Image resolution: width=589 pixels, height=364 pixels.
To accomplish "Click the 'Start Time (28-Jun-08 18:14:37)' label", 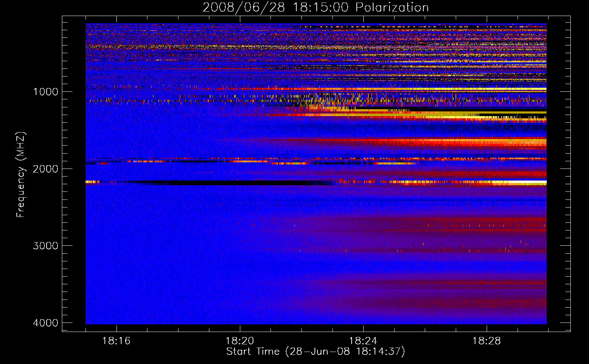I will pyautogui.click(x=316, y=352).
